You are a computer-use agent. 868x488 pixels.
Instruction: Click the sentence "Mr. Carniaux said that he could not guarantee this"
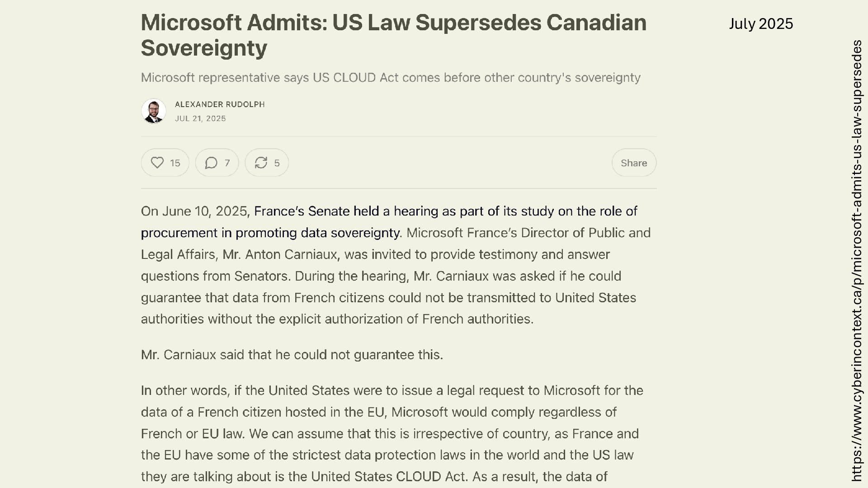(292, 355)
